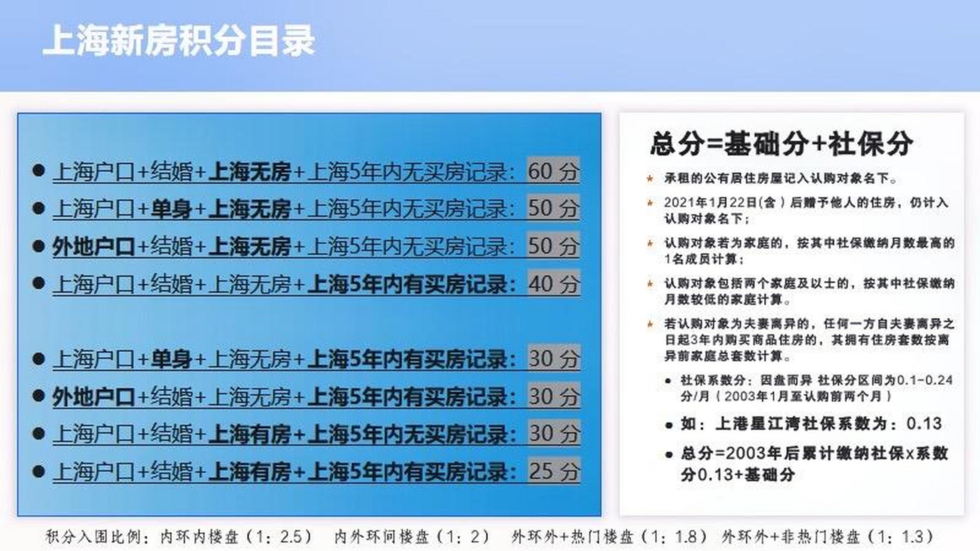The image size is (980, 551).
Task: Click 上海户口+单身+上海无房 无买房记录 row
Action: [x=316, y=209]
